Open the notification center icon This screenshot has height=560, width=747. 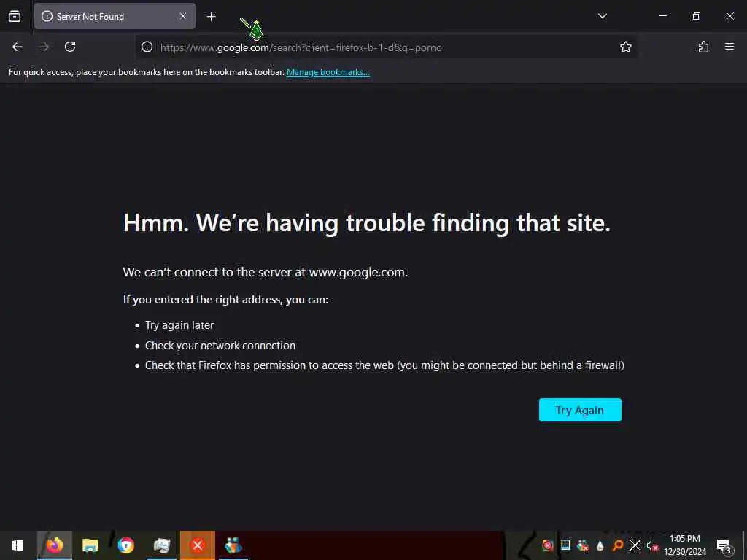pyautogui.click(x=724, y=545)
